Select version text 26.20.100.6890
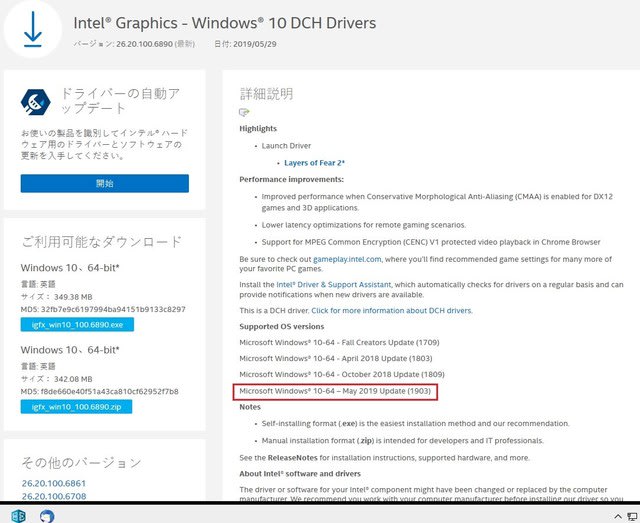This screenshot has height=523, width=640. pyautogui.click(x=144, y=44)
